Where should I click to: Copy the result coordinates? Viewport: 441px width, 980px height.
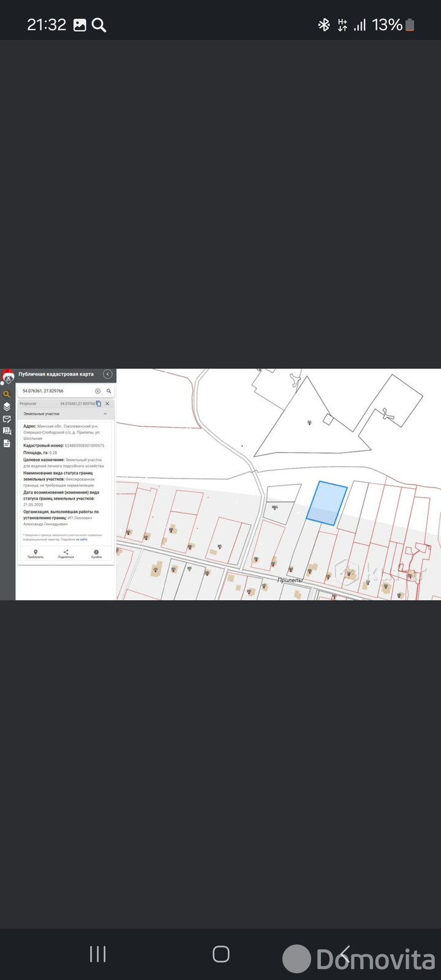[99, 404]
